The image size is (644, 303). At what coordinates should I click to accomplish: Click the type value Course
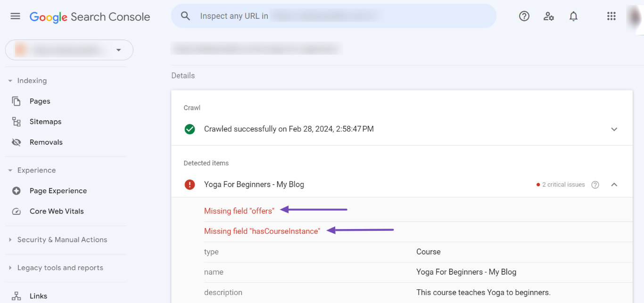coord(429,252)
